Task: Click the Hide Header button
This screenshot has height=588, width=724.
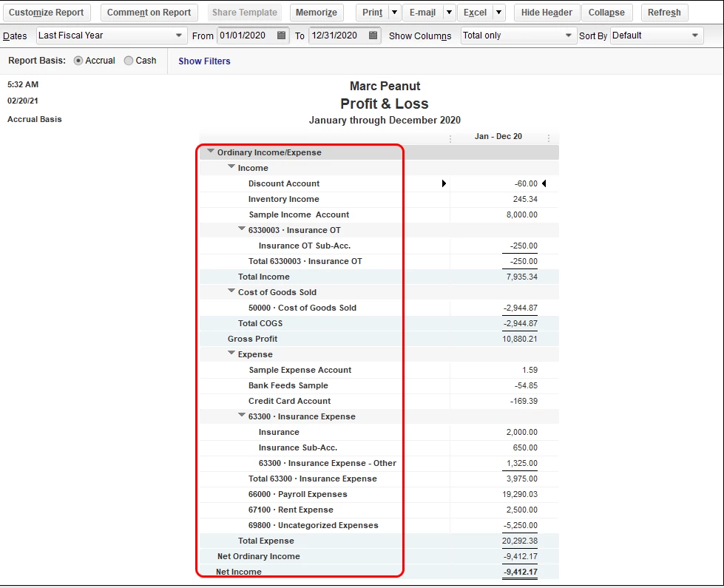Action: coord(547,13)
